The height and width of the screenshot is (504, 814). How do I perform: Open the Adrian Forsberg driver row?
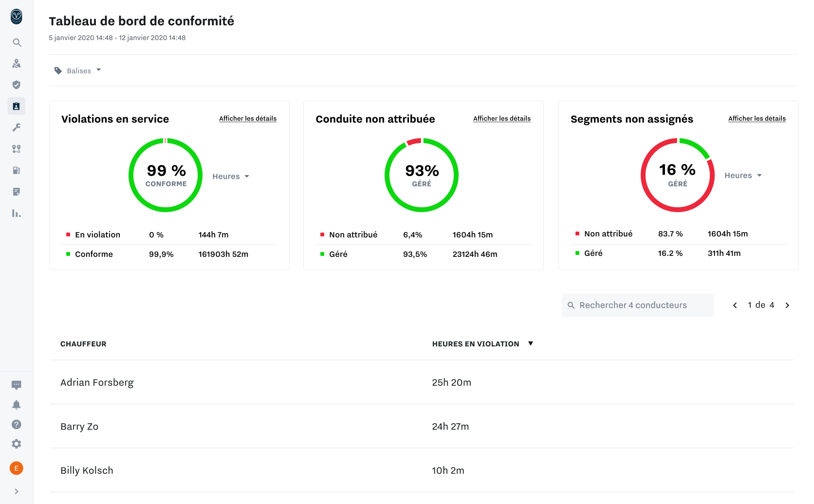pos(421,382)
